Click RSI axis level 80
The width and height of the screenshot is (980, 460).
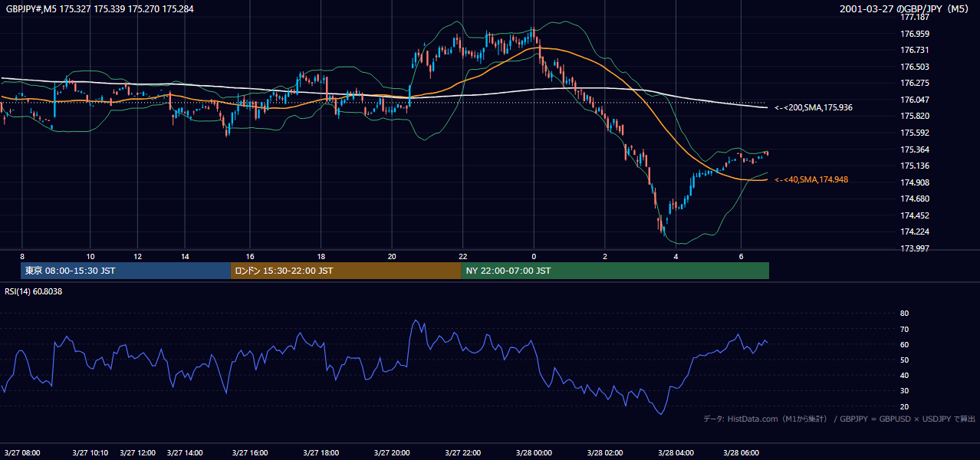(904, 314)
